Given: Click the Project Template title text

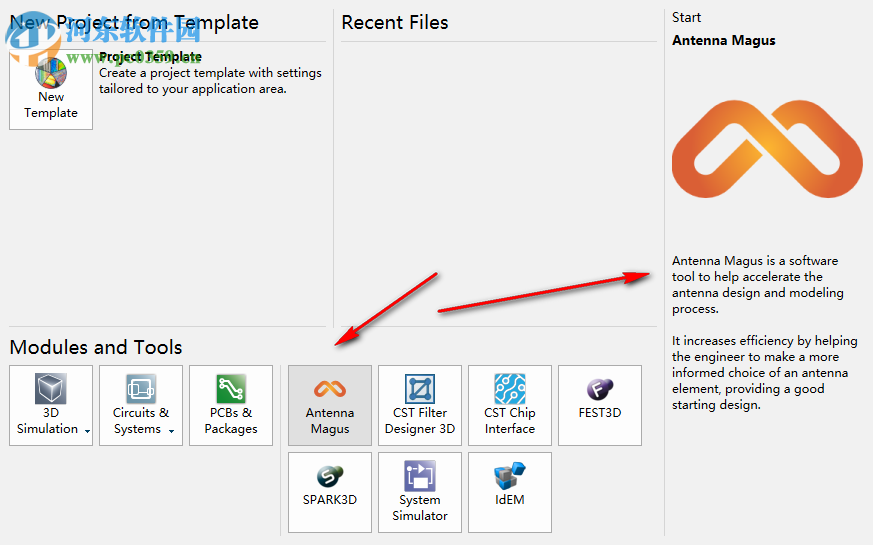Looking at the screenshot, I should pos(150,57).
